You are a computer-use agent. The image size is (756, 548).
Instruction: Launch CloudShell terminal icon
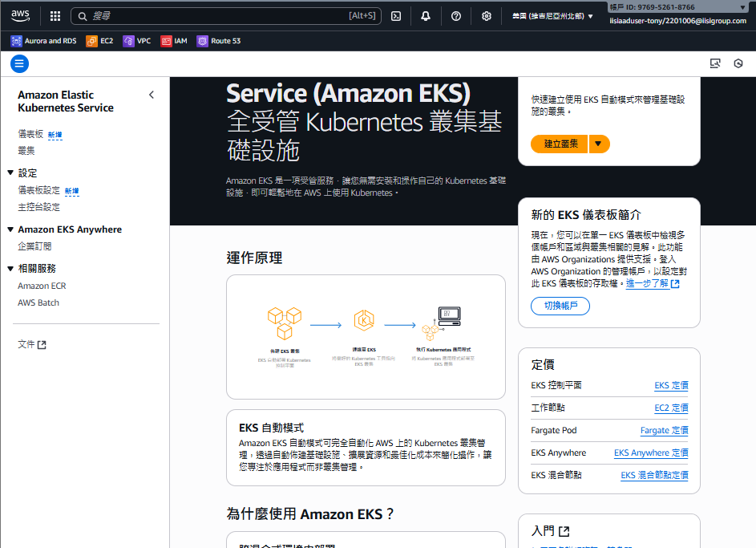(396, 16)
